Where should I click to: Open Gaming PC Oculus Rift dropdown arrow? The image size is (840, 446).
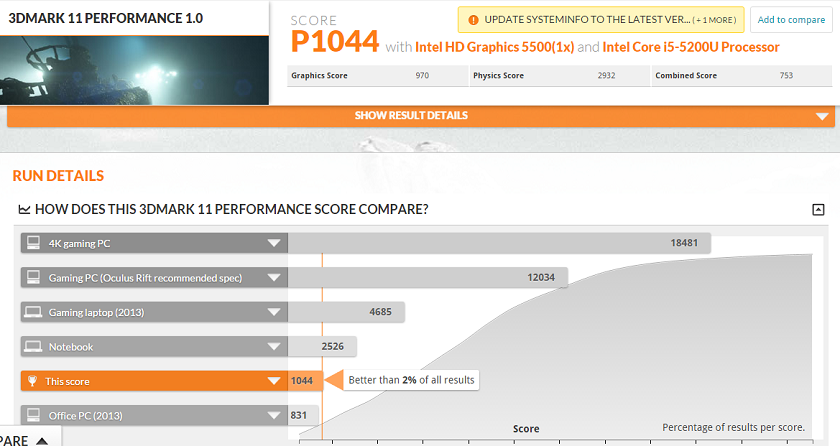tap(274, 277)
